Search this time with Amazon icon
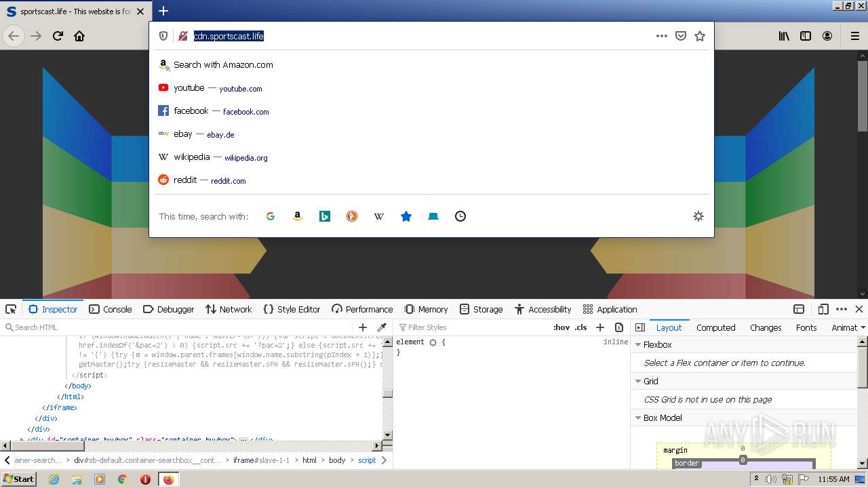The width and height of the screenshot is (868, 488). click(298, 216)
